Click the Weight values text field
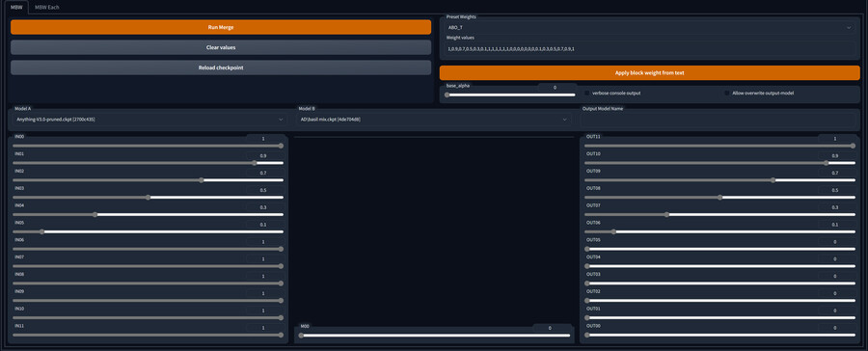The height and width of the screenshot is (351, 868). (649, 49)
